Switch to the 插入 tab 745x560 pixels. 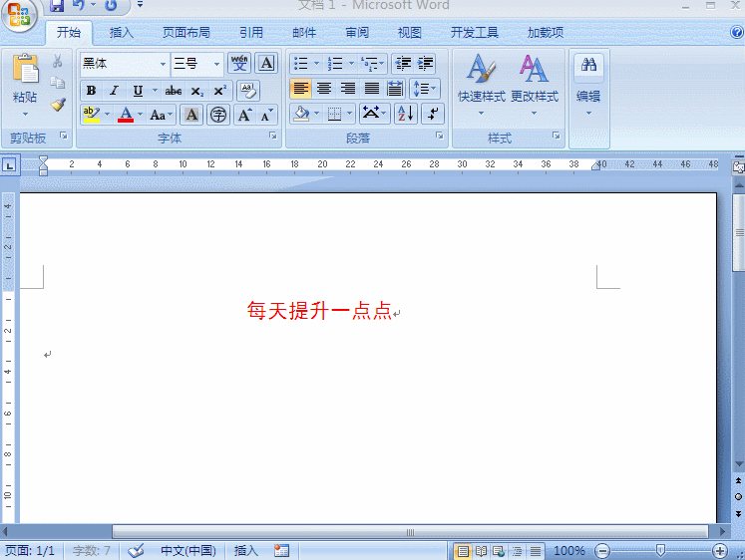tap(122, 32)
